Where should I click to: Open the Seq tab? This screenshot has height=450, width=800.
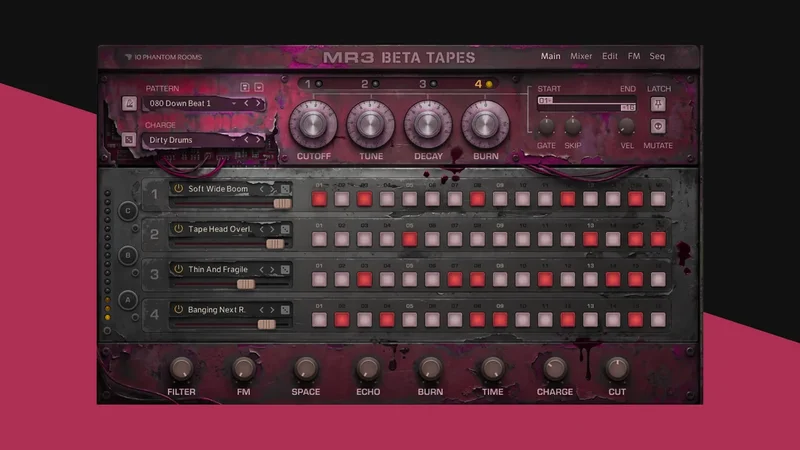pos(657,56)
